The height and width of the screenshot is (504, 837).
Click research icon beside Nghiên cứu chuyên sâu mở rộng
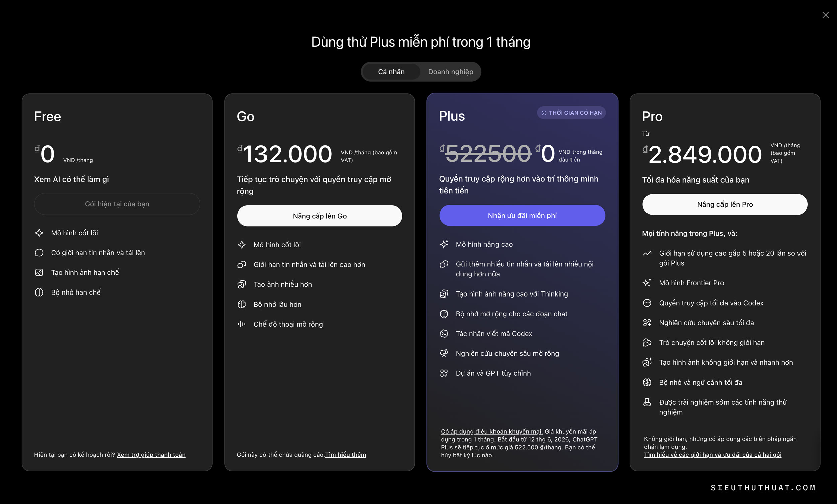444,353
